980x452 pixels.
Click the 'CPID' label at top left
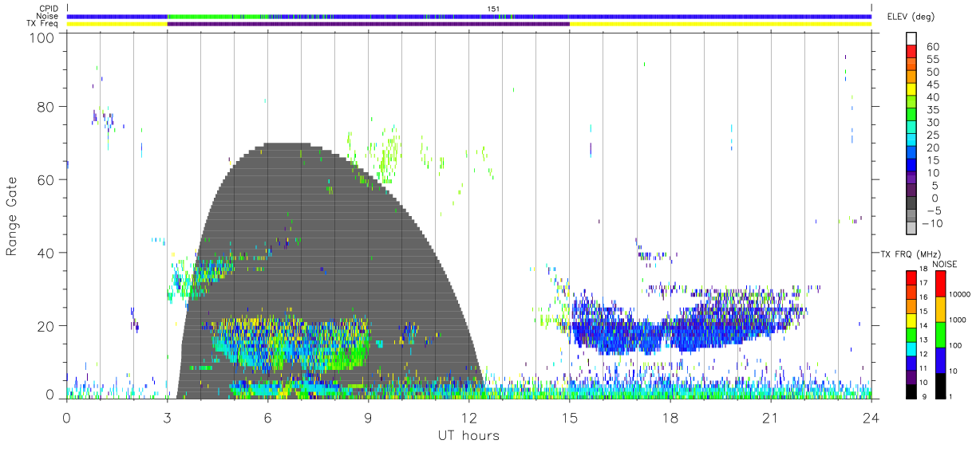(x=48, y=8)
